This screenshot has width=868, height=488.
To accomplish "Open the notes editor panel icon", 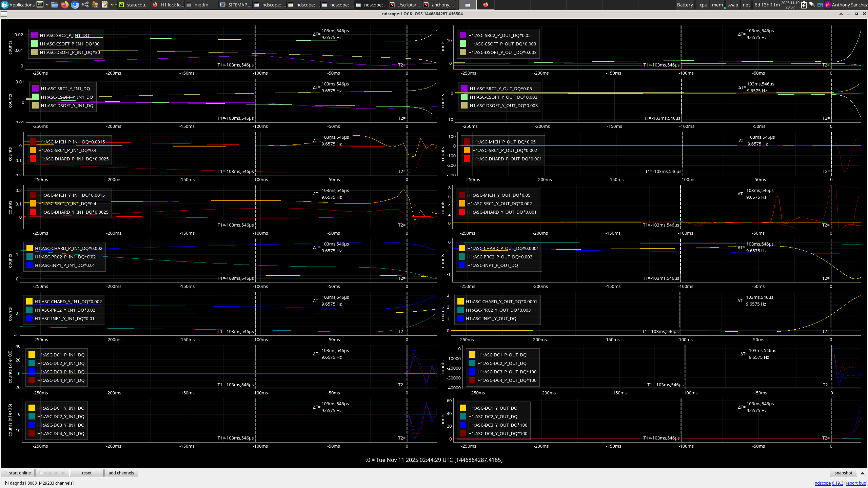I will [105, 5].
